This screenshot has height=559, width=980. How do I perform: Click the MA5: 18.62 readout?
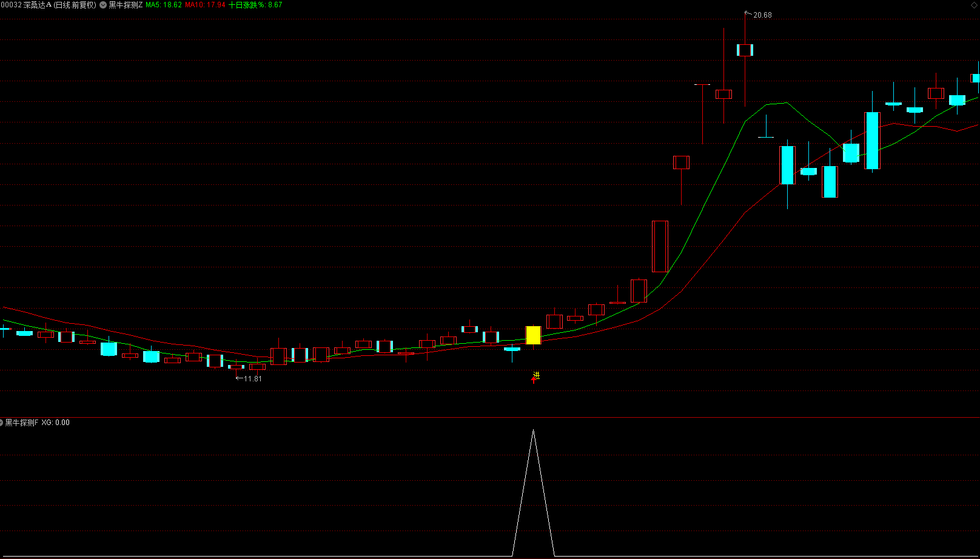click(164, 5)
